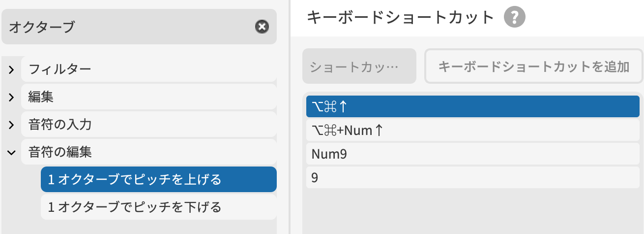
Task: Select the ⌥⌘+Num↑ shortcut entry
Action: 472,131
